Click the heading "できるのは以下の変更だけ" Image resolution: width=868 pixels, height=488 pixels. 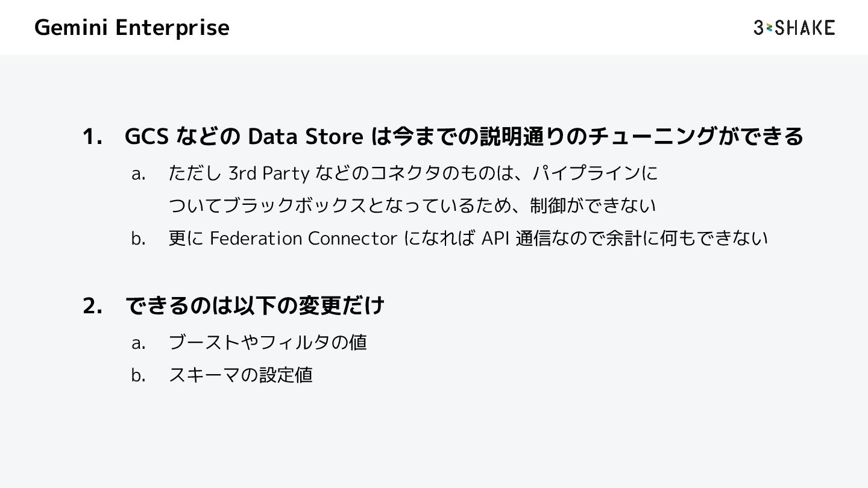click(255, 305)
